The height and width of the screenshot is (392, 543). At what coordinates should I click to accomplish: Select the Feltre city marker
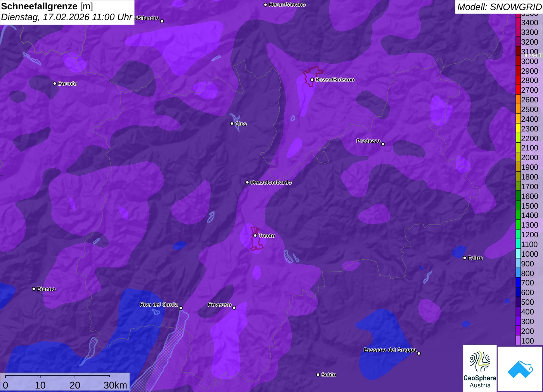pyautogui.click(x=465, y=258)
